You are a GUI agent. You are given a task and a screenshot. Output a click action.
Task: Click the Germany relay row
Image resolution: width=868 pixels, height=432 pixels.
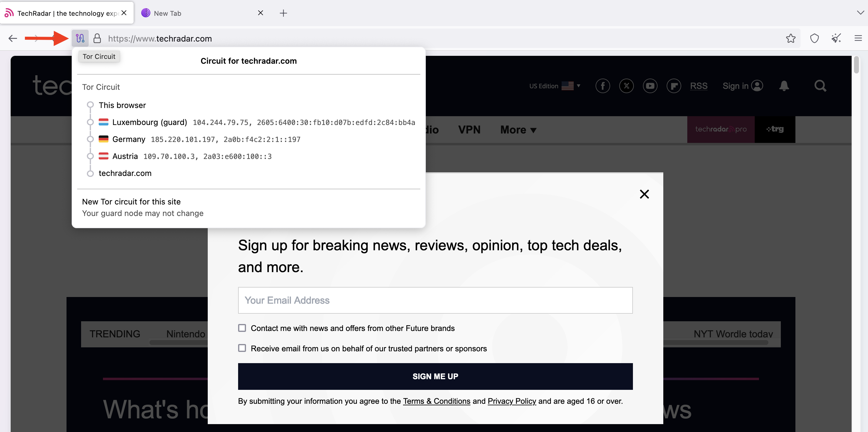point(194,139)
